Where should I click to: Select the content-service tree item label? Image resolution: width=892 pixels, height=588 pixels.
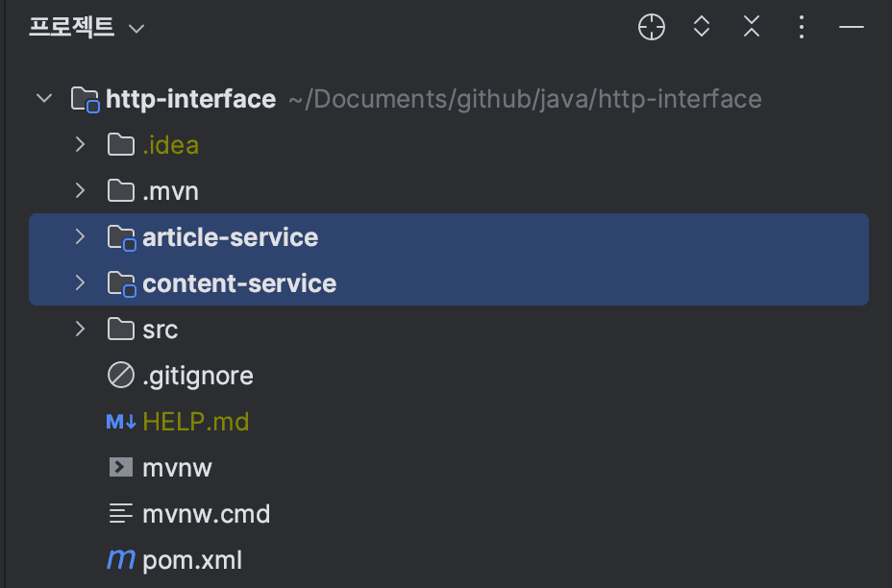(x=239, y=283)
